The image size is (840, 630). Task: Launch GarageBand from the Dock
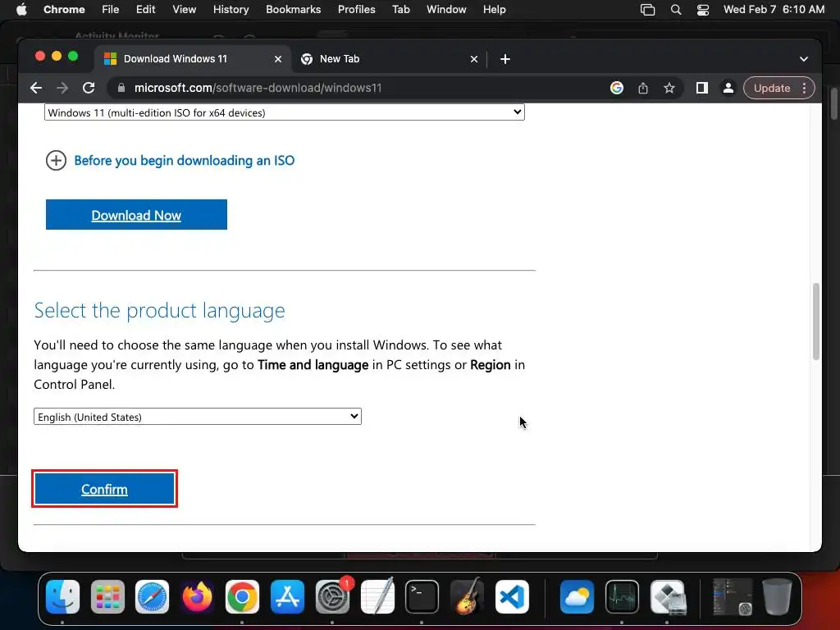click(x=467, y=597)
